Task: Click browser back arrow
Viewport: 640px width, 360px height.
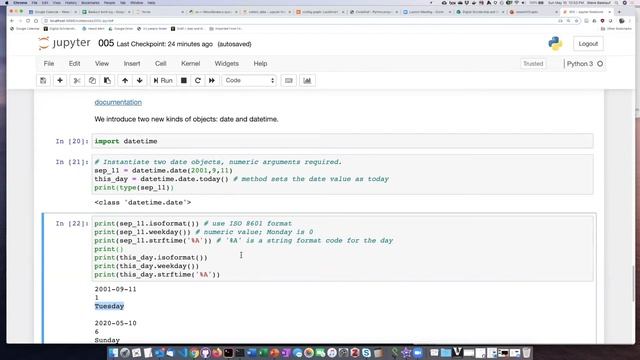Action: tap(12, 20)
